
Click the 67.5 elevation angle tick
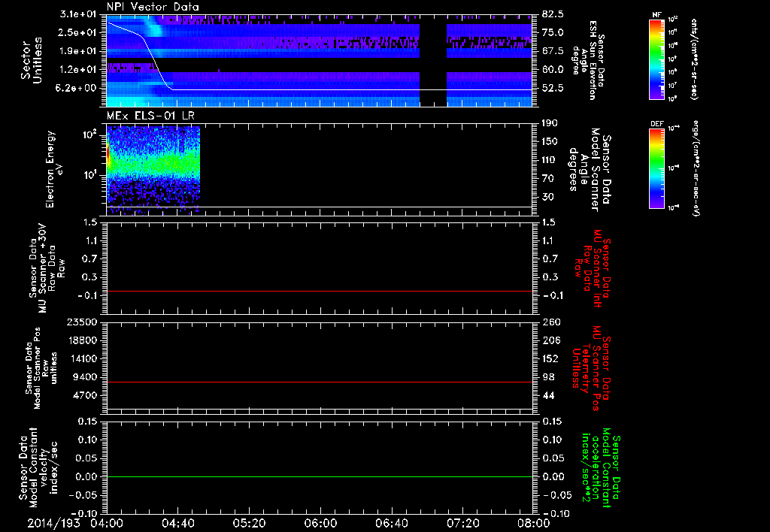(553, 51)
